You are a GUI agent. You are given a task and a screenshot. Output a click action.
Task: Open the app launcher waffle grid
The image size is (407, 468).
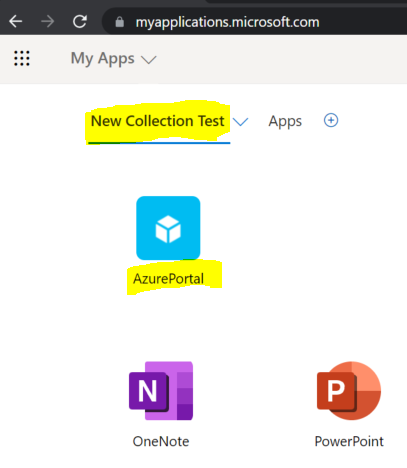pyautogui.click(x=22, y=58)
